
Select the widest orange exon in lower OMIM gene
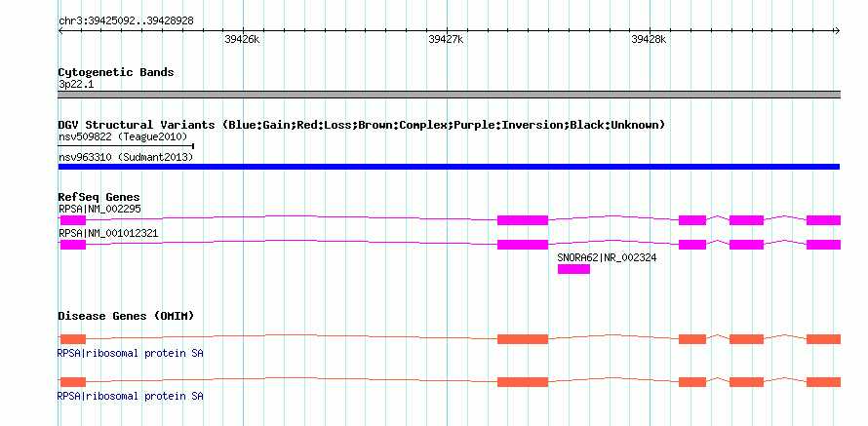pyautogui.click(x=523, y=382)
